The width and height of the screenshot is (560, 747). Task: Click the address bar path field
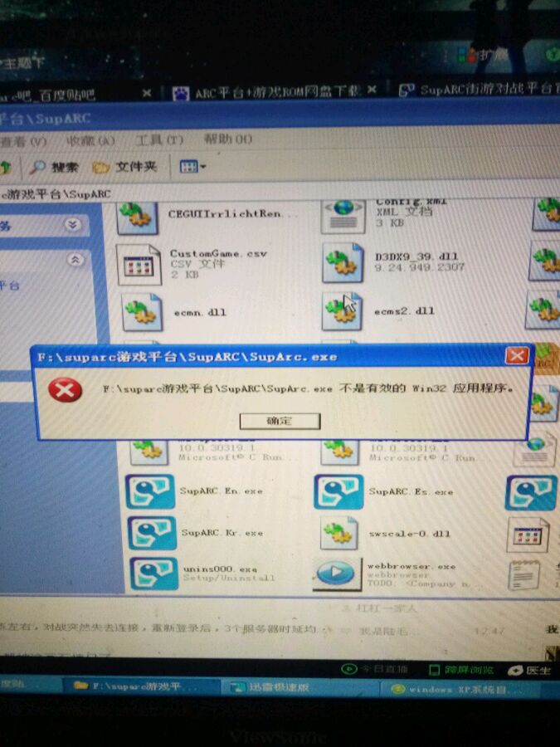(x=280, y=193)
